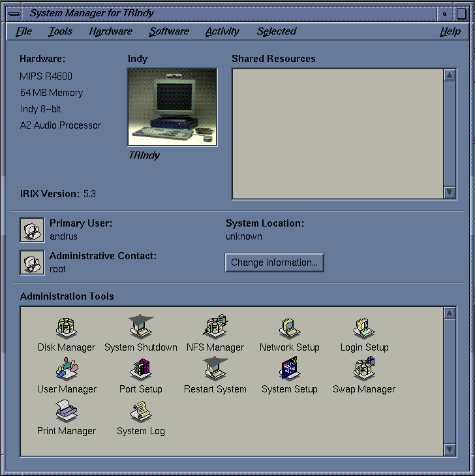Launch the User Manager tool

click(x=67, y=369)
